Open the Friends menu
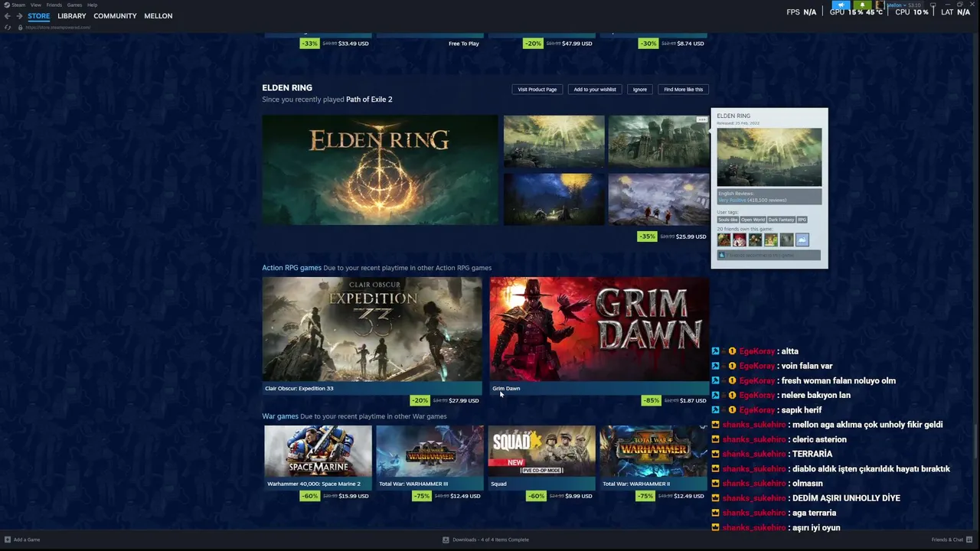 54,5
